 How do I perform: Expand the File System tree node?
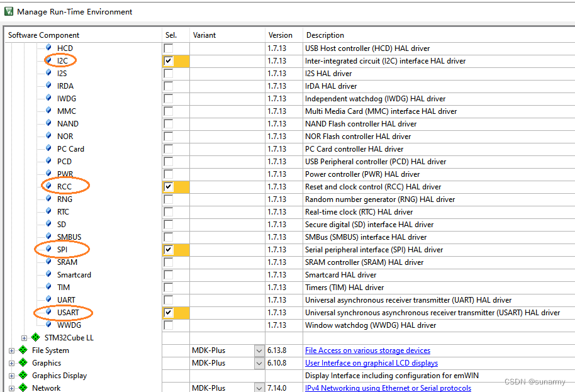tap(12, 350)
